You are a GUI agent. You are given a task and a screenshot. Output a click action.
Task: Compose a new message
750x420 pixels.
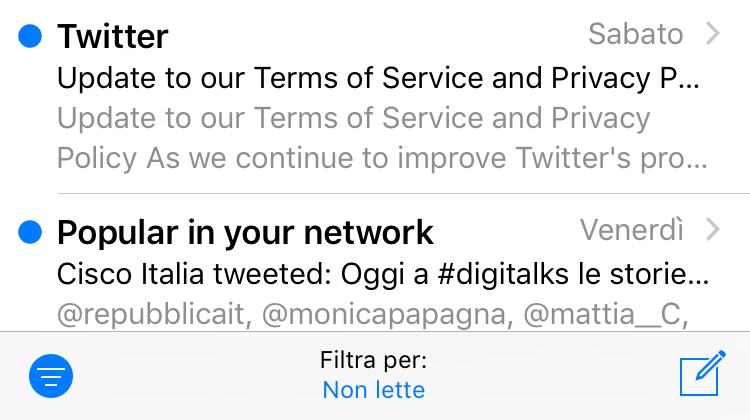point(701,375)
